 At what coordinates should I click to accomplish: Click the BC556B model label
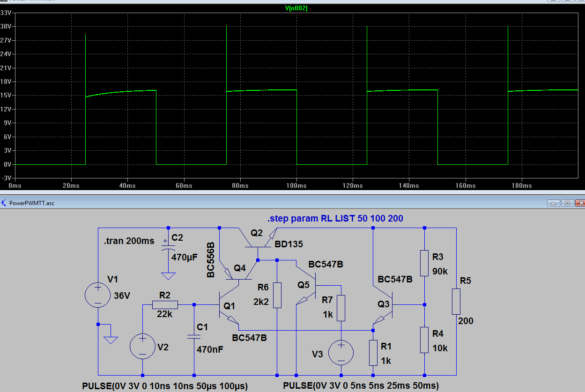point(210,260)
